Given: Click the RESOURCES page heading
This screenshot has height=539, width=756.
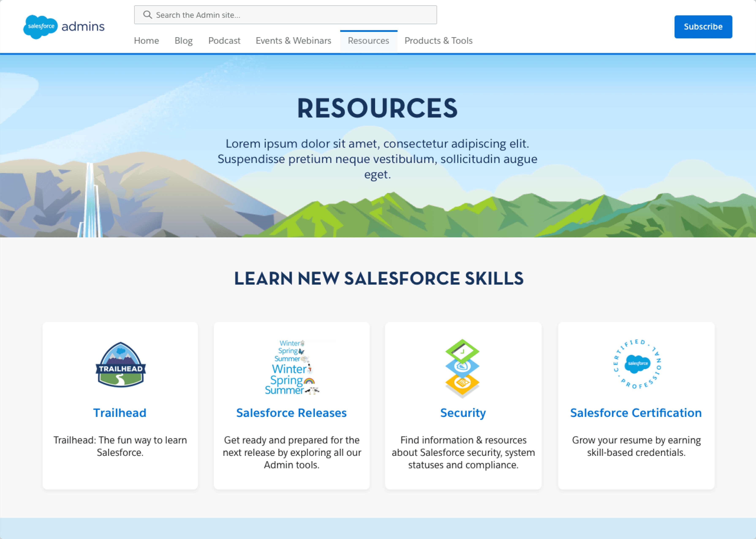Looking at the screenshot, I should pos(378,108).
